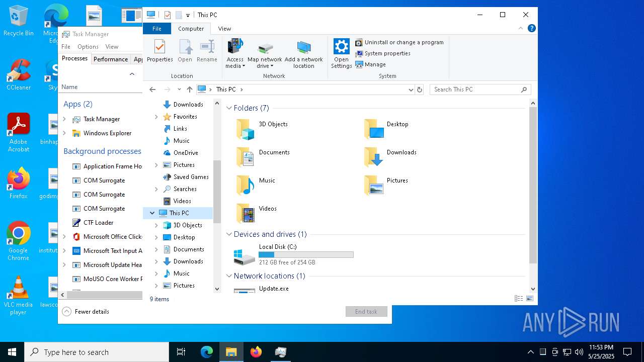The height and width of the screenshot is (362, 644).
Task: Refresh the This PC view
Action: 420,89
